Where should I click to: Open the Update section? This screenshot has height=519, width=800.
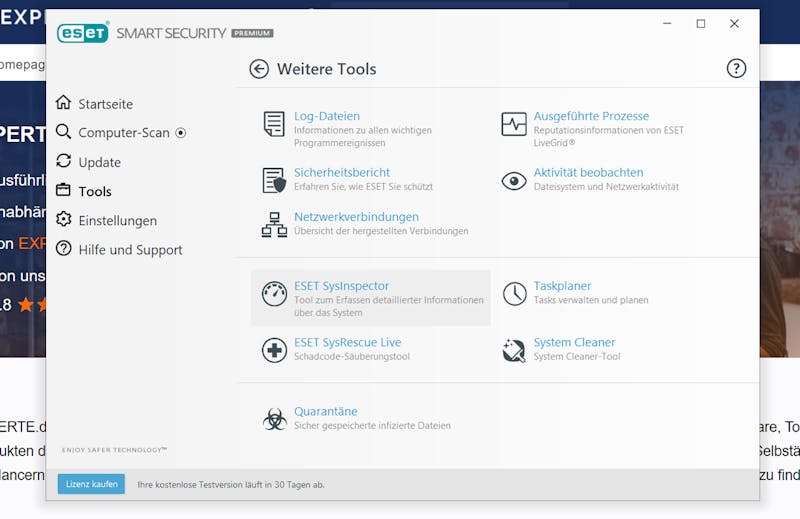click(x=99, y=162)
